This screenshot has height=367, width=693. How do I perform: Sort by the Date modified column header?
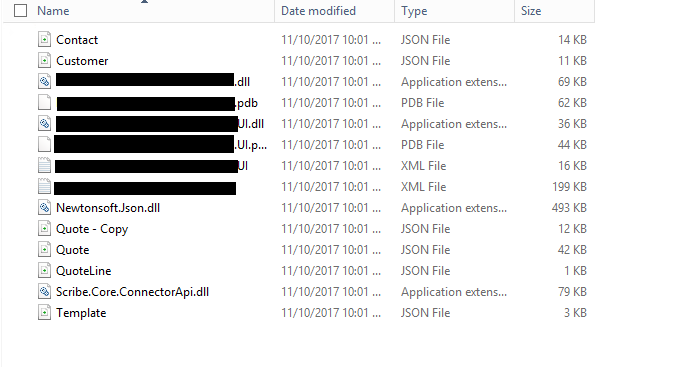tap(318, 11)
